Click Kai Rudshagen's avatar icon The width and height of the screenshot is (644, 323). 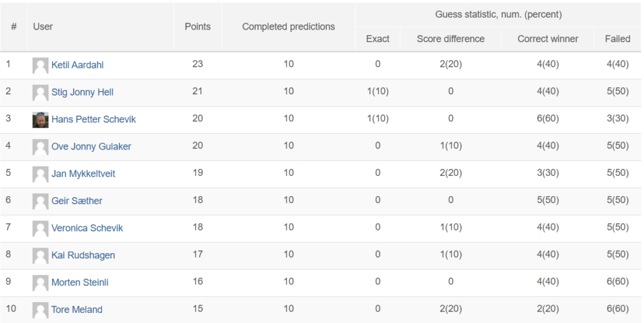coord(40,256)
